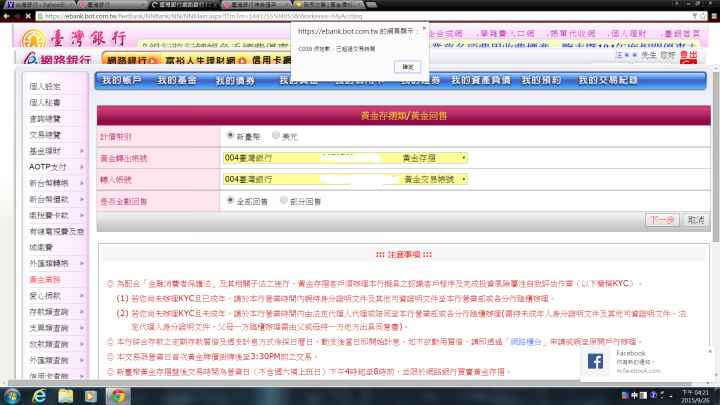The height and width of the screenshot is (405, 720).
Task: Open 黃金轉出帳號 account dropdown
Action: click(346, 158)
